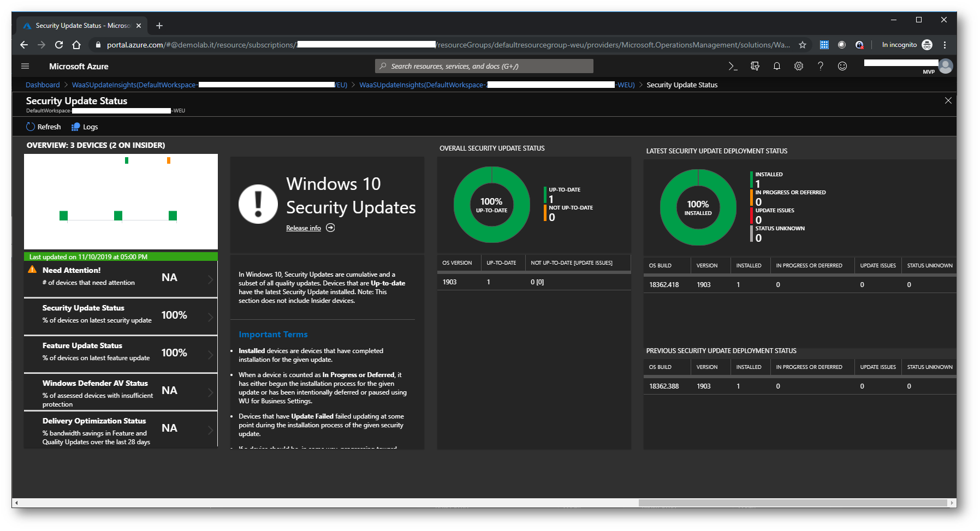
Task: Open the account avatar menu
Action: (x=946, y=66)
